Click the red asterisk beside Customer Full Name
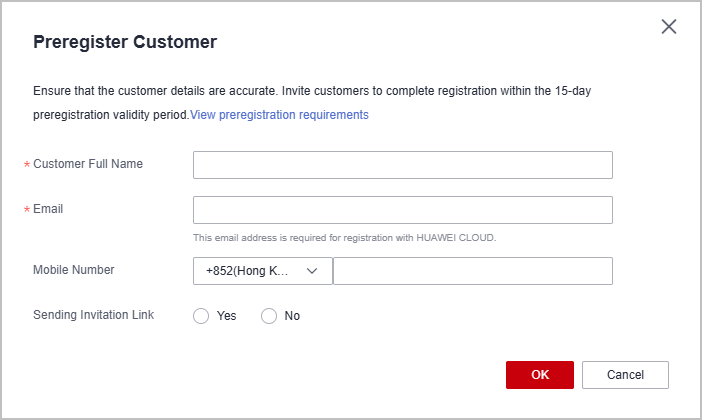The image size is (702, 420). coord(27,165)
